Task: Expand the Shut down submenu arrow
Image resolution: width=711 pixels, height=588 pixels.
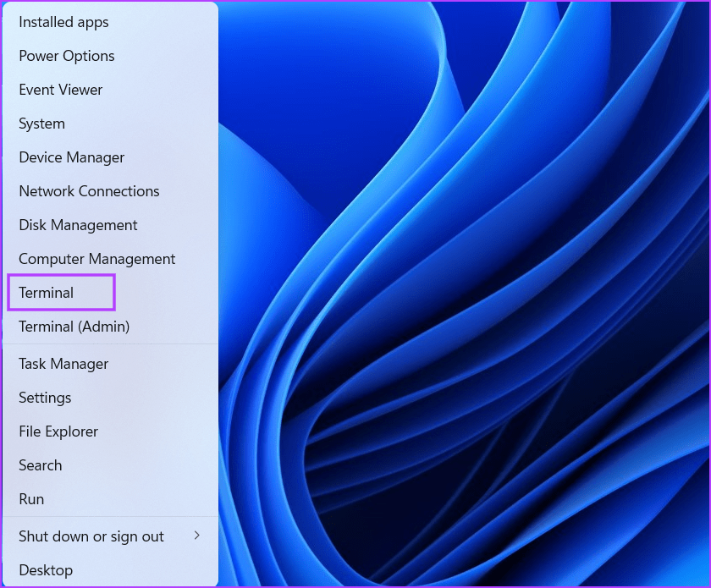Action: point(197,536)
